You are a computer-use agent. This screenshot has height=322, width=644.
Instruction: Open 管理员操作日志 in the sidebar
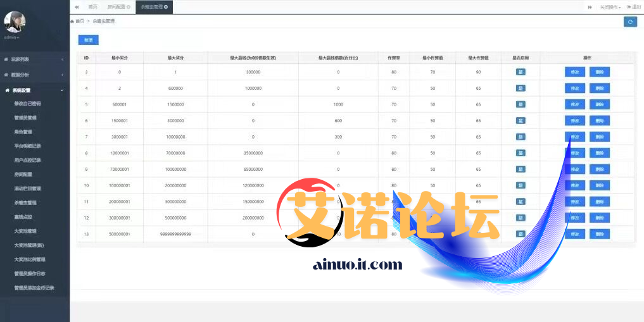(x=30, y=273)
